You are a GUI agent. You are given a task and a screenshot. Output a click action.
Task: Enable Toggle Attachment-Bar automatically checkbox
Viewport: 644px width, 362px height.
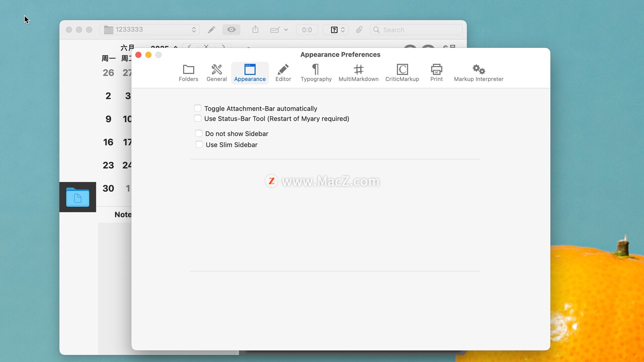[x=198, y=108]
